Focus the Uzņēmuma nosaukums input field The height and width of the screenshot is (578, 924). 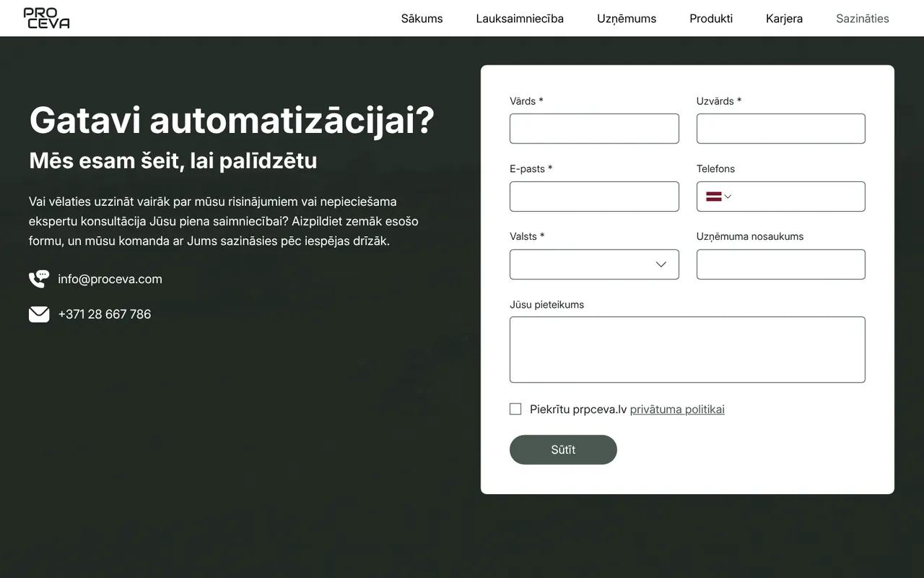(x=781, y=264)
